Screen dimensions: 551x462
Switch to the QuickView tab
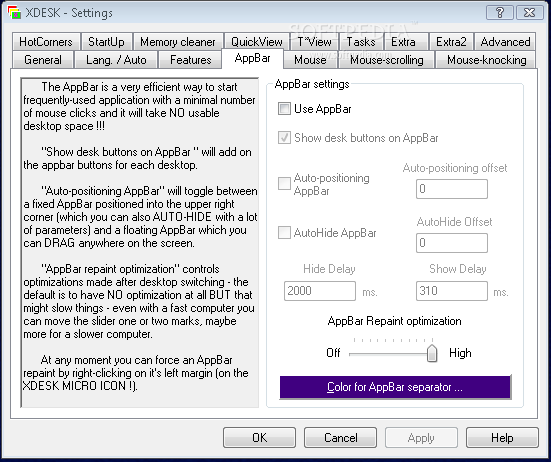(257, 42)
